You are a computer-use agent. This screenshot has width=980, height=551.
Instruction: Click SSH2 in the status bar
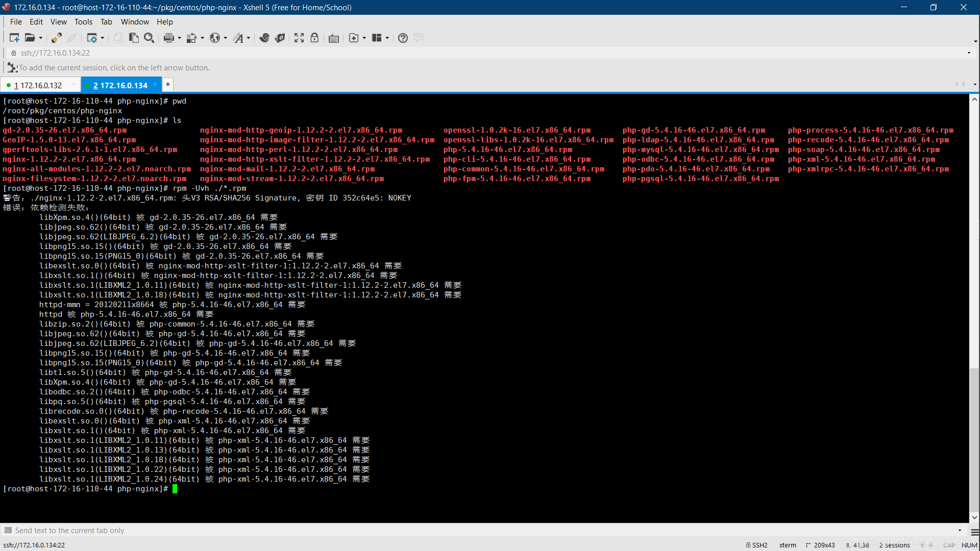tap(757, 545)
